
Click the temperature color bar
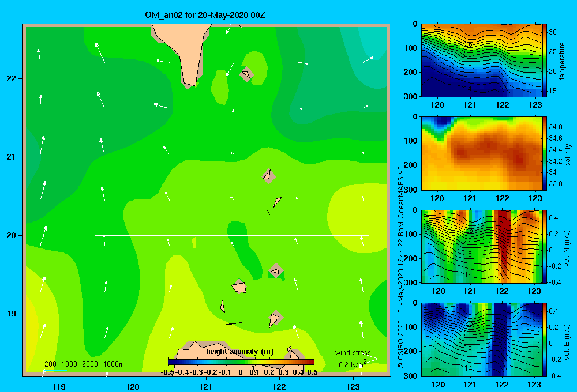pos(545,61)
